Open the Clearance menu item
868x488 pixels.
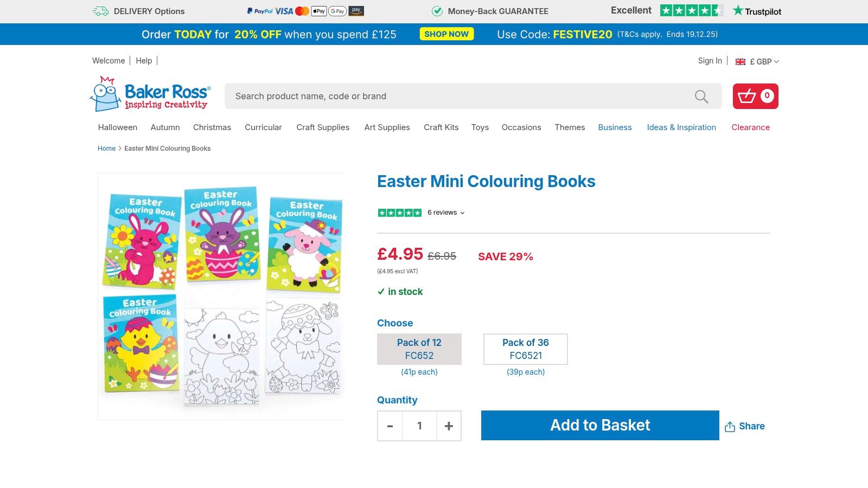(750, 127)
